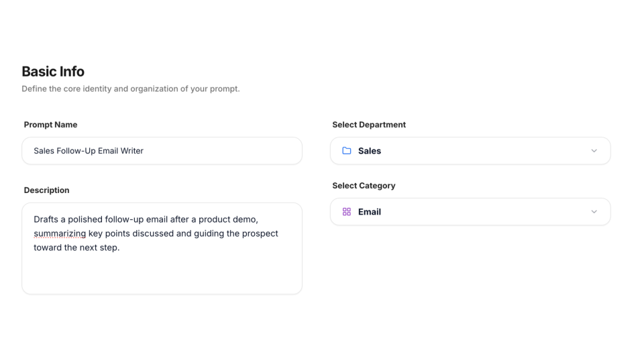Image resolution: width=644 pixels, height=362 pixels.
Task: Expand the Select Category dropdown chevron
Action: pyautogui.click(x=594, y=212)
